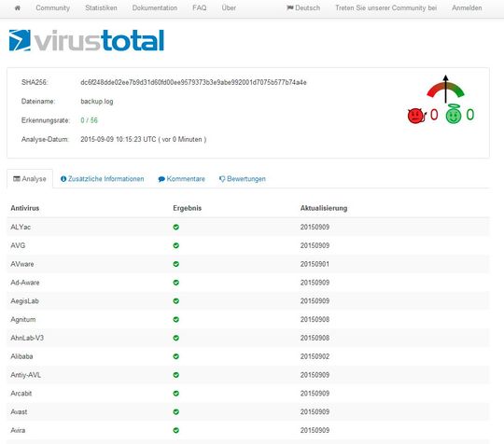The height and width of the screenshot is (444, 504).
Task: Click the green check icon for Arcabit
Action: tap(175, 394)
